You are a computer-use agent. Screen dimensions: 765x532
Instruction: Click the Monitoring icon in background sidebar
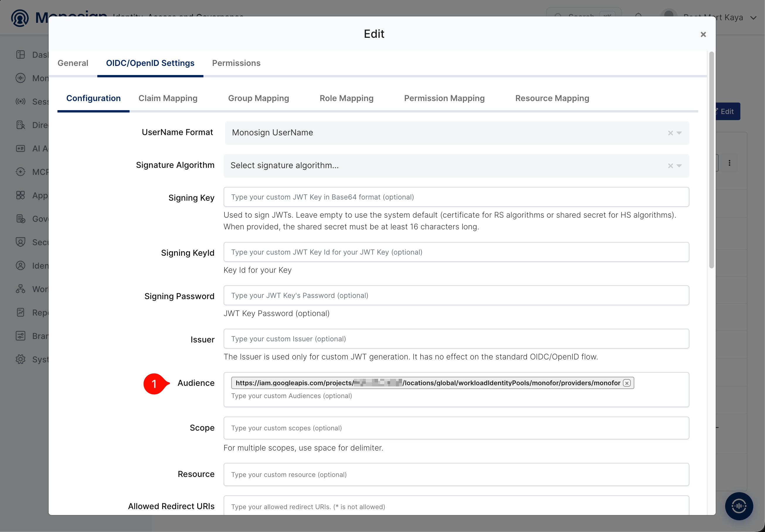pos(21,78)
